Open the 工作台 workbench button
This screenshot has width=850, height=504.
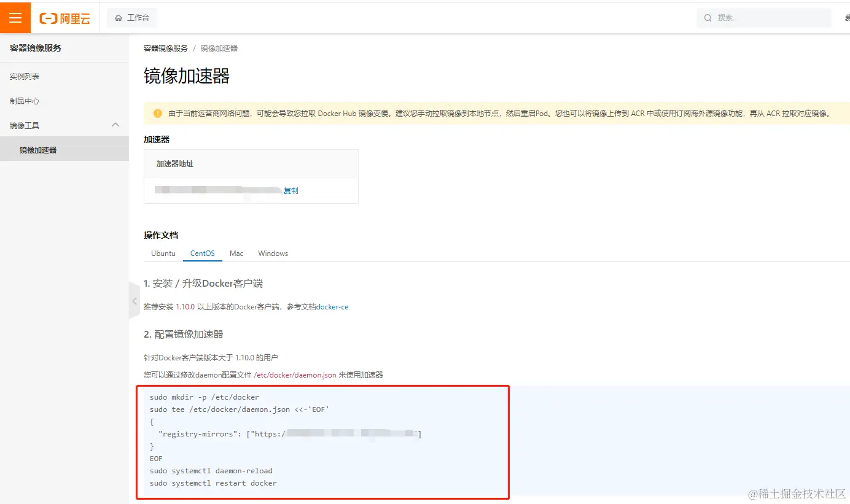pyautogui.click(x=132, y=18)
